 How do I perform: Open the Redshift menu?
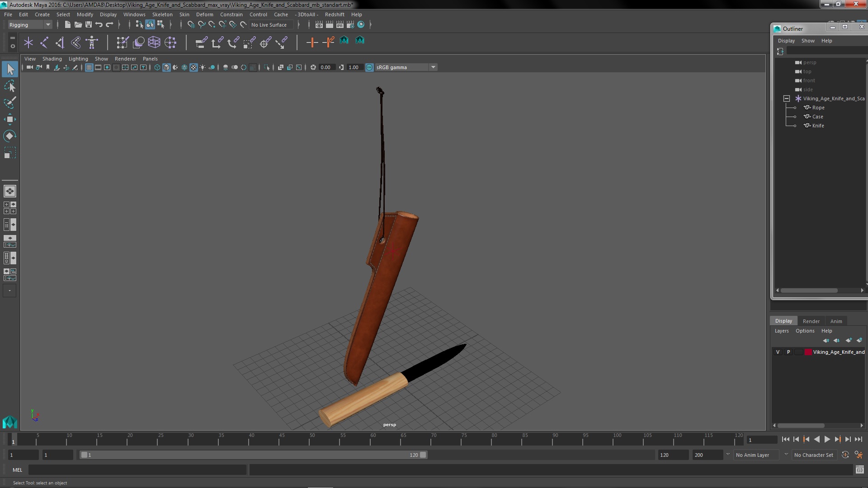click(x=335, y=14)
